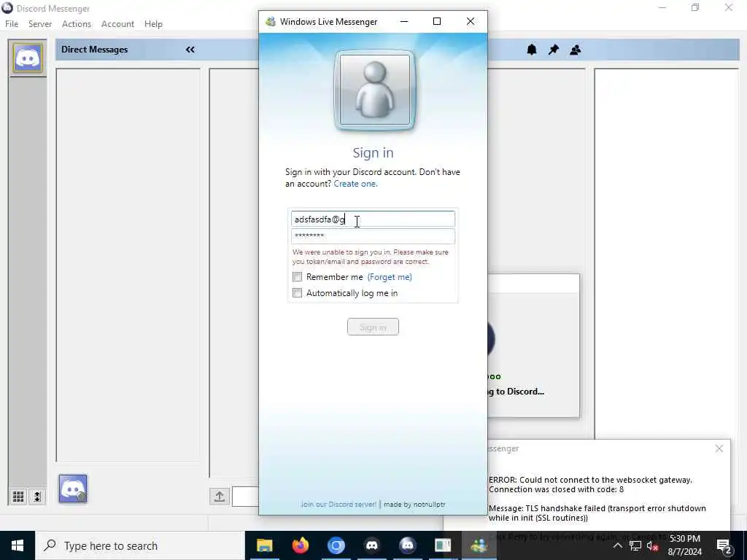The width and height of the screenshot is (747, 560).
Task: Click the grid icon at the sidebar bottom
Action: [18, 497]
